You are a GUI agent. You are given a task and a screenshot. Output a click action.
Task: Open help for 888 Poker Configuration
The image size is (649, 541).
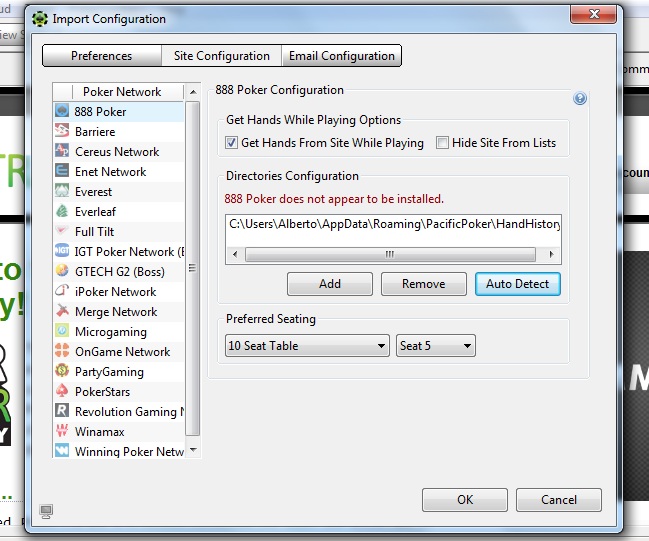579,99
